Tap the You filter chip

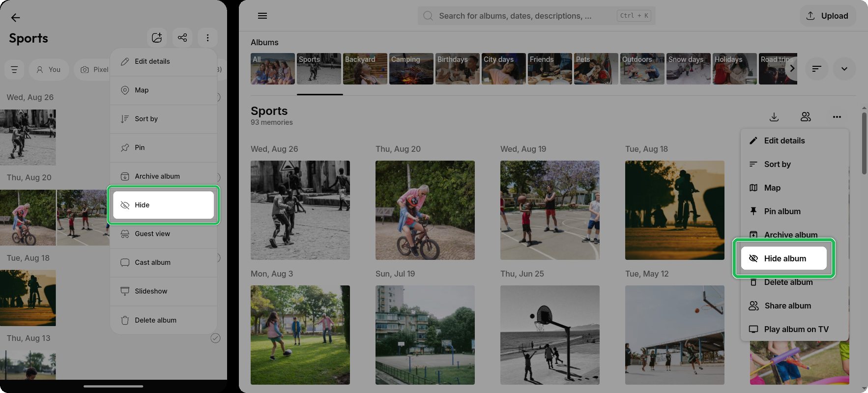pyautogui.click(x=49, y=70)
